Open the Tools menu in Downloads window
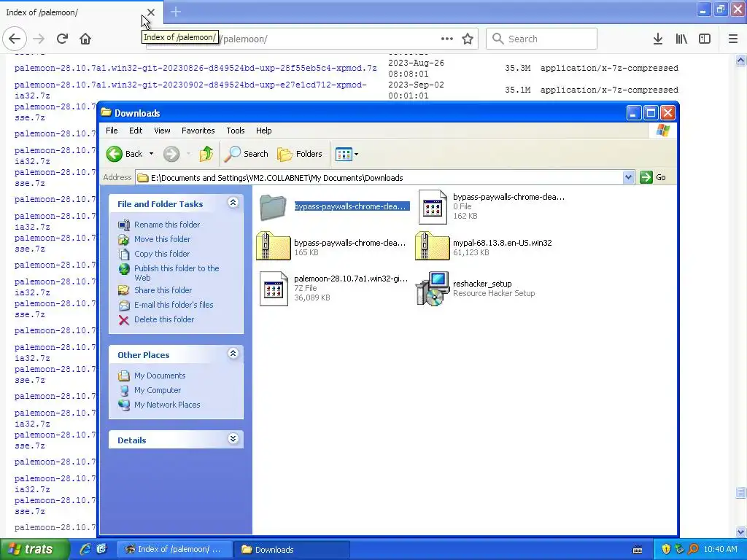The width and height of the screenshot is (747, 560). pyautogui.click(x=236, y=131)
